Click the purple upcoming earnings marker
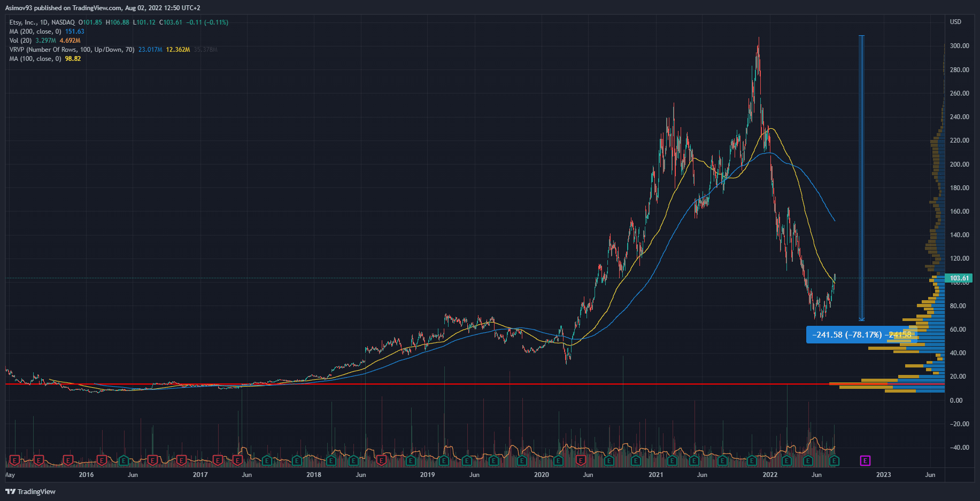980x501 pixels. click(x=865, y=460)
